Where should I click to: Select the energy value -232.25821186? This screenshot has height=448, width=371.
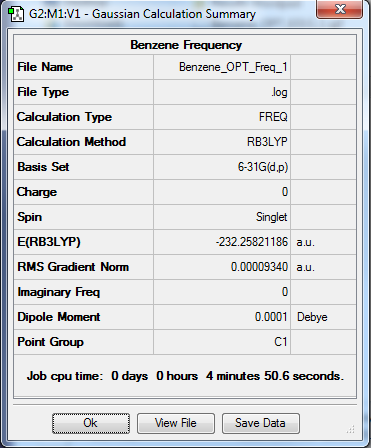click(x=252, y=242)
